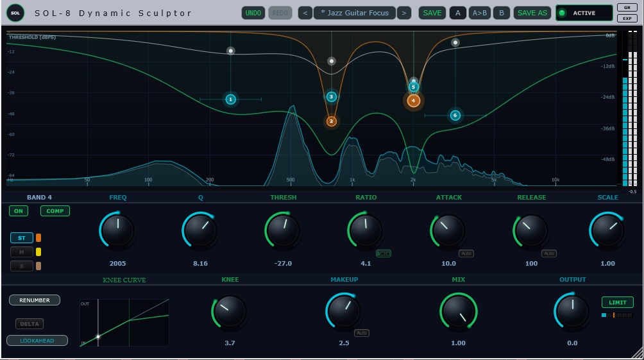This screenshot has width=644, height=360.
Task: Select band node 1 on graph
Action: 230,99
